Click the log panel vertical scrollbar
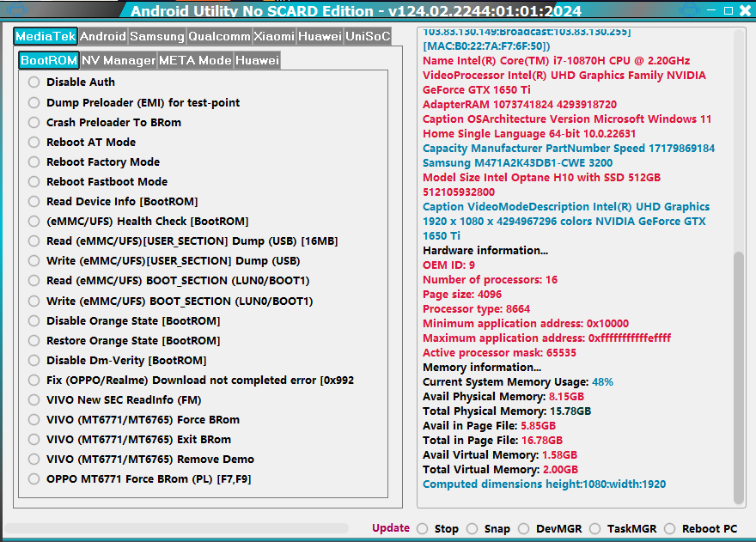 739,378
